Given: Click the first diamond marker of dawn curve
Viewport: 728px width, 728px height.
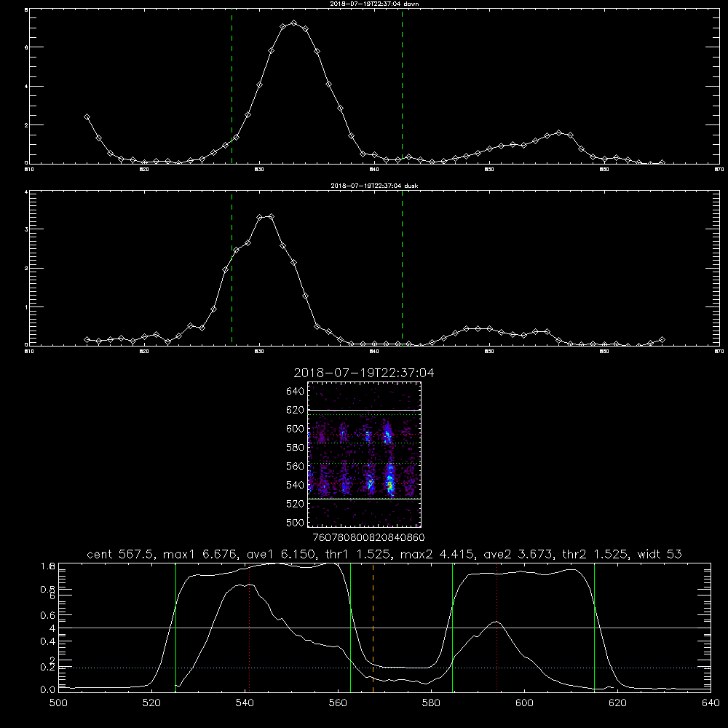Looking at the screenshot, I should (87, 117).
